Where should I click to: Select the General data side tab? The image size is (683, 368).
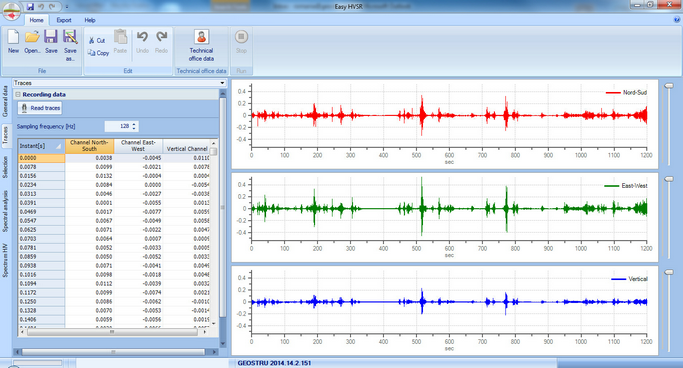(5, 101)
